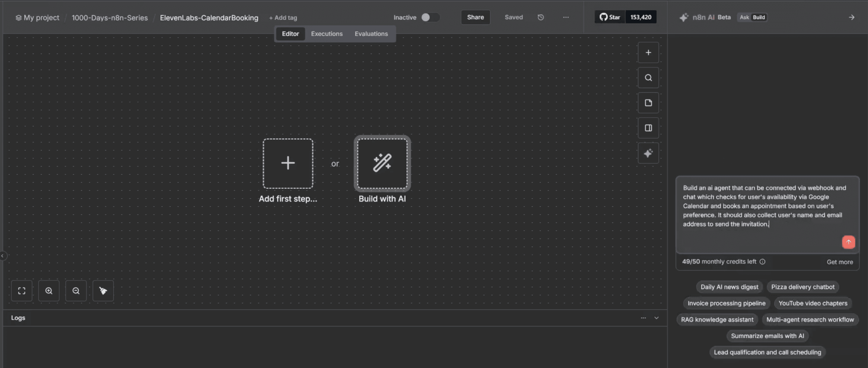868x368 pixels.
Task: Send the AI prompt with arrow button
Action: [x=848, y=242]
